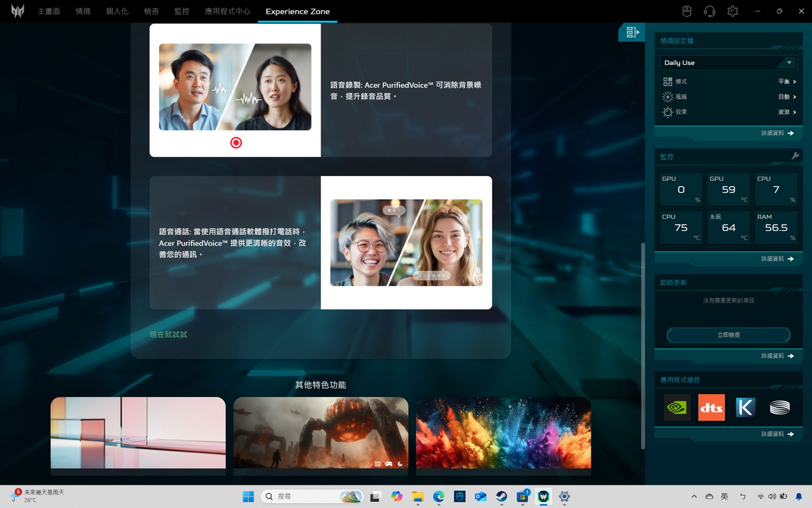Switch to the 個人化 tab

(117, 12)
